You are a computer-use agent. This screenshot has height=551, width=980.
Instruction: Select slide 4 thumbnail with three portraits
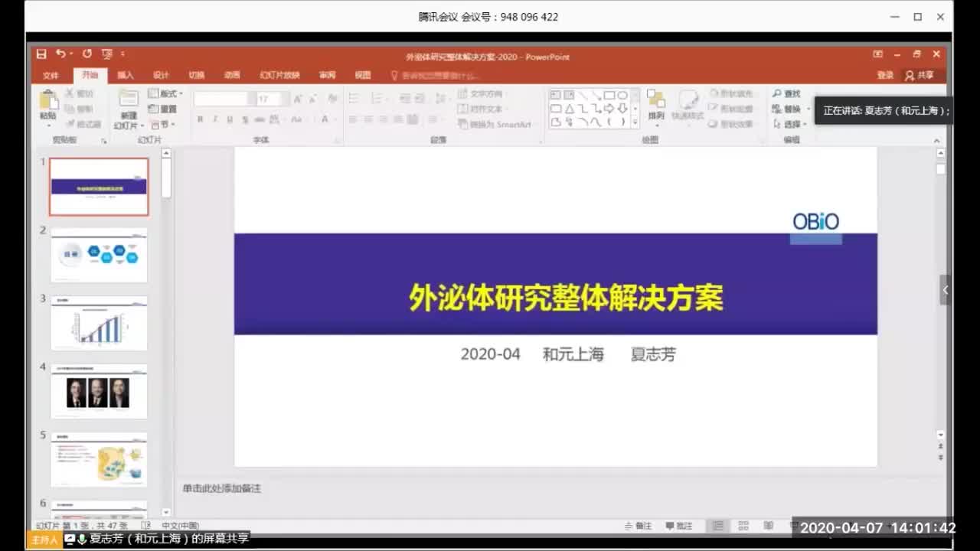coord(99,392)
